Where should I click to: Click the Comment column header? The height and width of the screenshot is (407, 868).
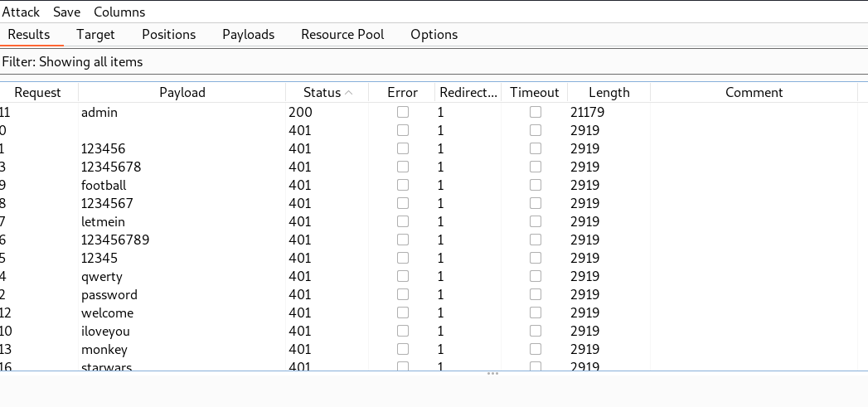[754, 93]
